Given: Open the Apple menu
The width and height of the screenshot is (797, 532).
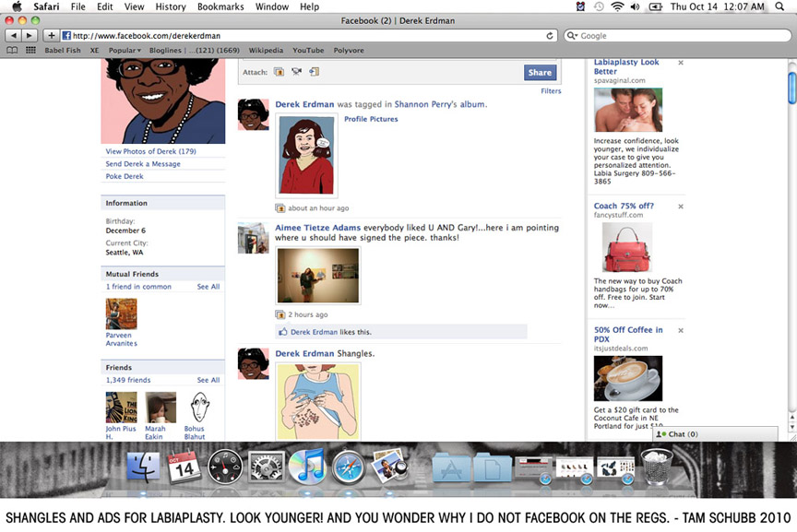Looking at the screenshot, I should (17, 6).
